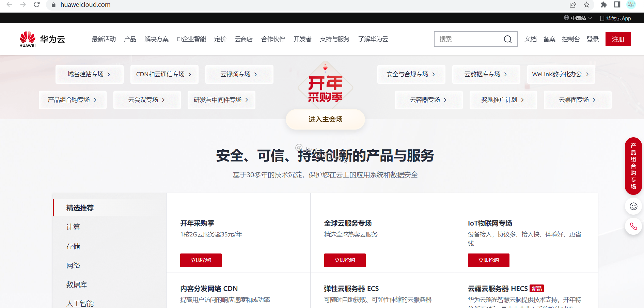Click the 登录 login link
Screen dimensions: 644x308
[593, 39]
